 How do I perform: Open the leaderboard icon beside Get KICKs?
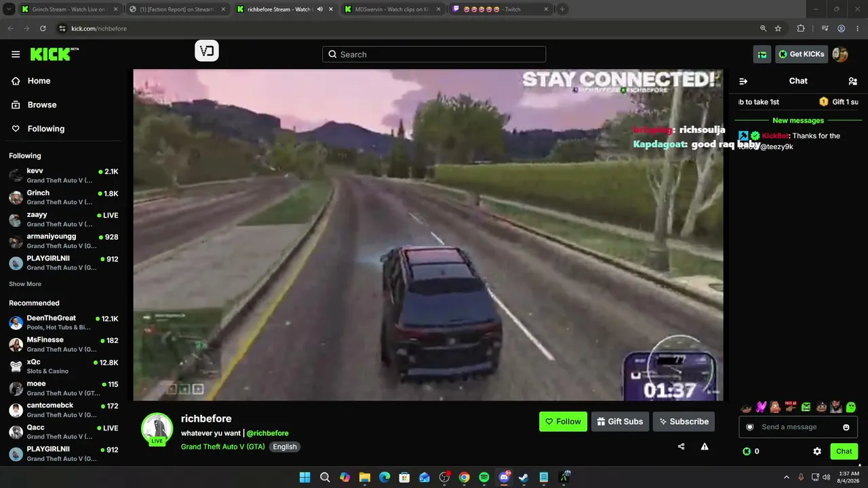click(x=763, y=54)
